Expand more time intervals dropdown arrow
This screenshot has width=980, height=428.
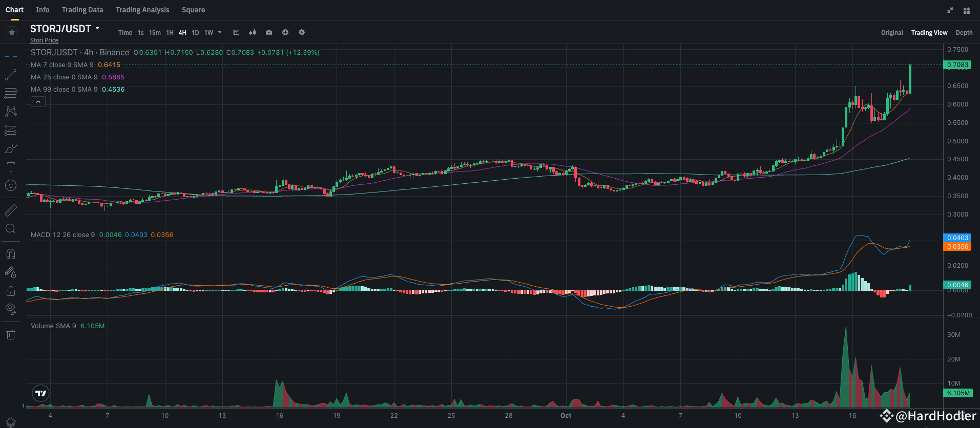click(220, 32)
